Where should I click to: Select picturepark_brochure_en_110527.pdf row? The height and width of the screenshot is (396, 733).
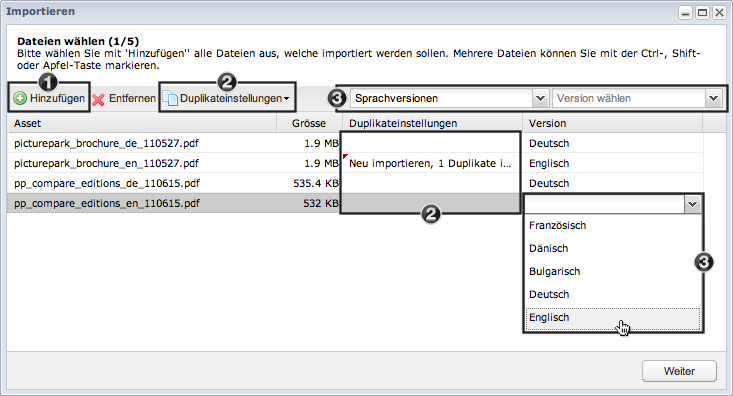tap(355, 163)
